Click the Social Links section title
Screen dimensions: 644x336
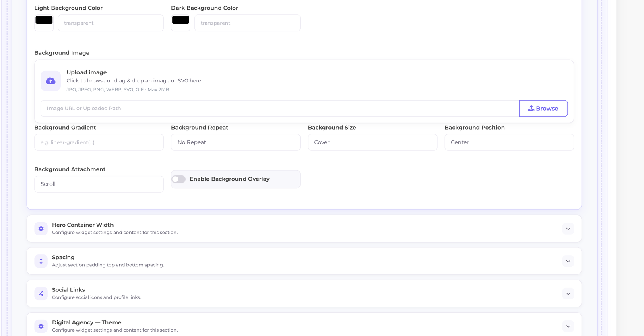pyautogui.click(x=68, y=290)
